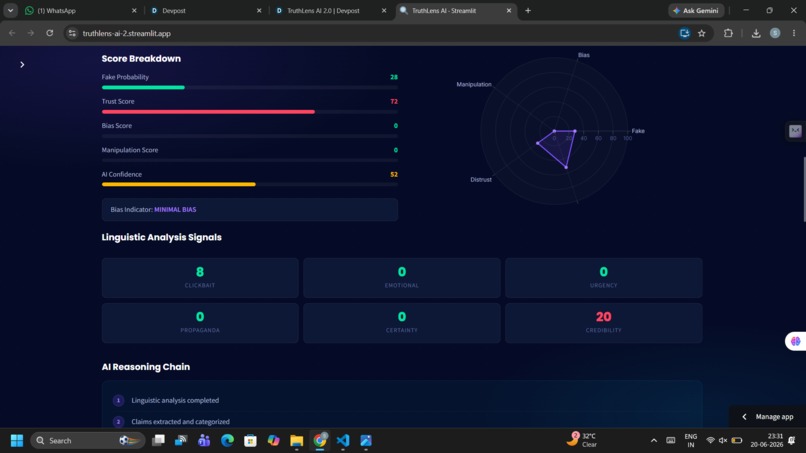Open a new browser tab
Screen dimensions: 806x453
[528, 10]
